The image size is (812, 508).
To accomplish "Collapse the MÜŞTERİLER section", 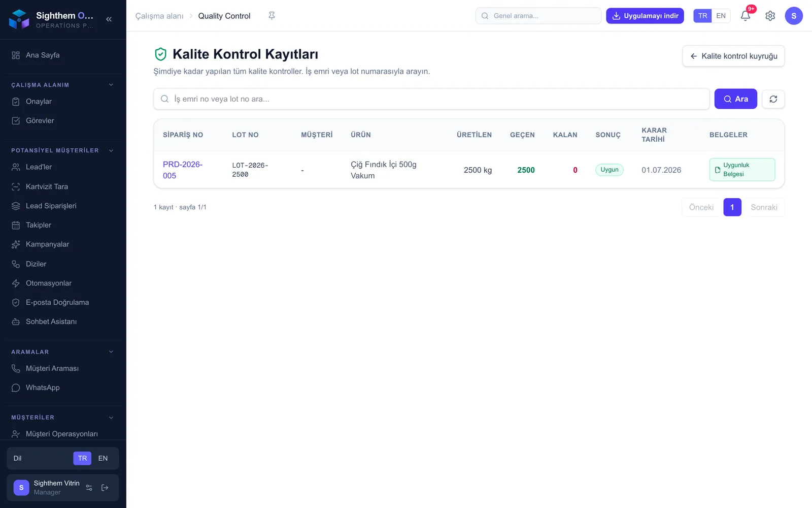I will coord(111,418).
